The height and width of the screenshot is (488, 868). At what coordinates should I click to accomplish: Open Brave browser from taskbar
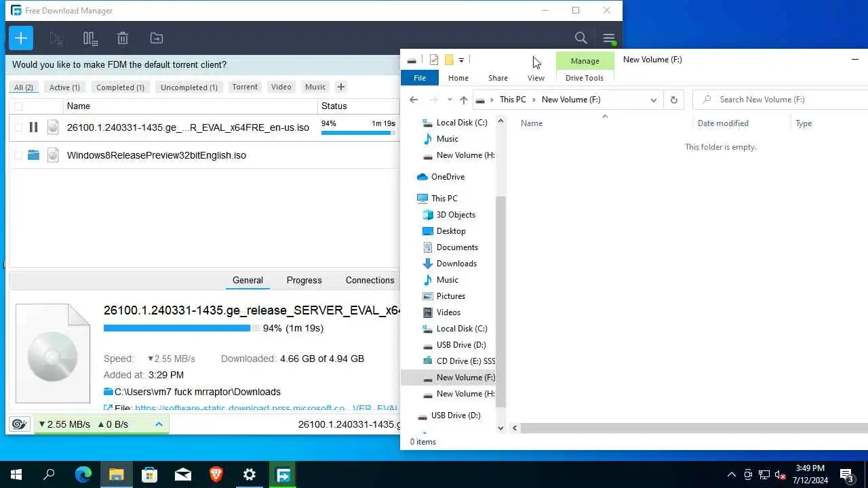tap(216, 474)
